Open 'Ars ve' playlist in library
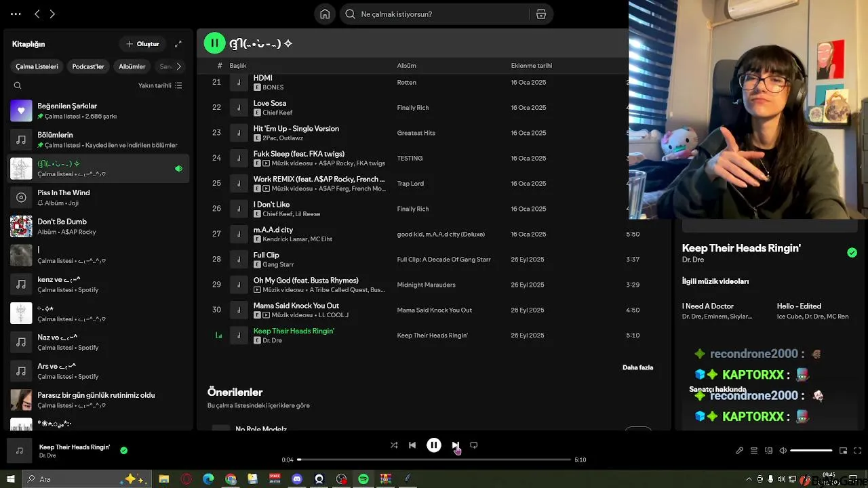 [99, 371]
